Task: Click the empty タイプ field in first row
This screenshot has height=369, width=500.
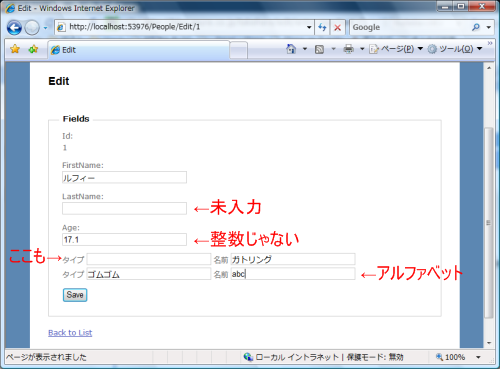Action: tap(149, 259)
